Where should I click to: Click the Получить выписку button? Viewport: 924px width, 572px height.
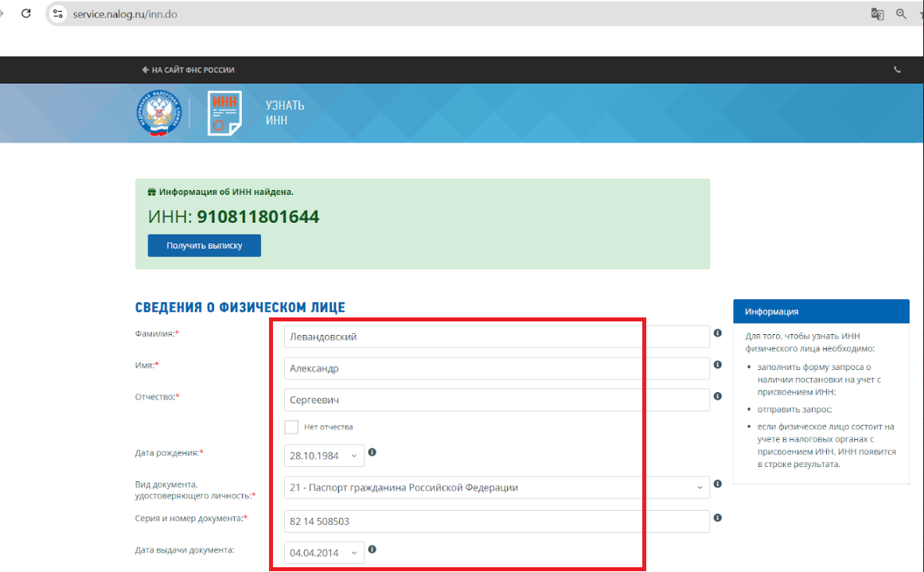(x=204, y=246)
